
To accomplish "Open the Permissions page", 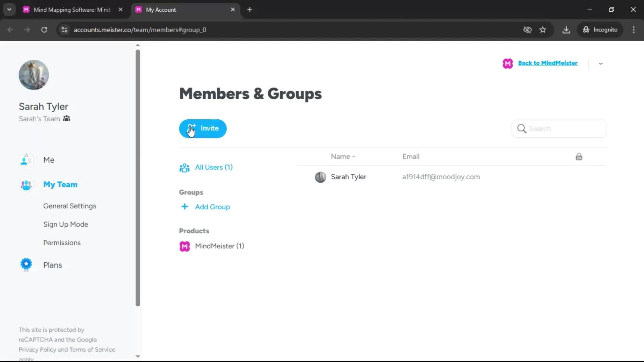I will coord(62,243).
